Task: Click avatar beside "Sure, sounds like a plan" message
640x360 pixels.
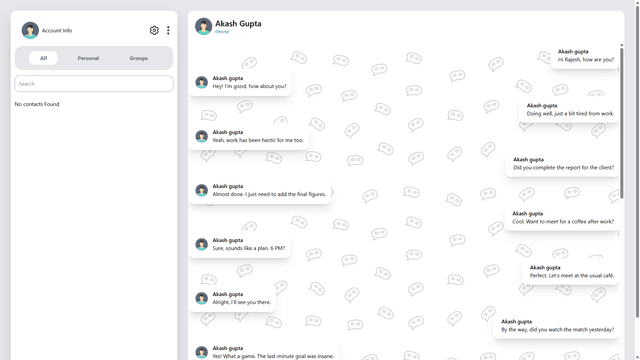Action: [x=201, y=244]
